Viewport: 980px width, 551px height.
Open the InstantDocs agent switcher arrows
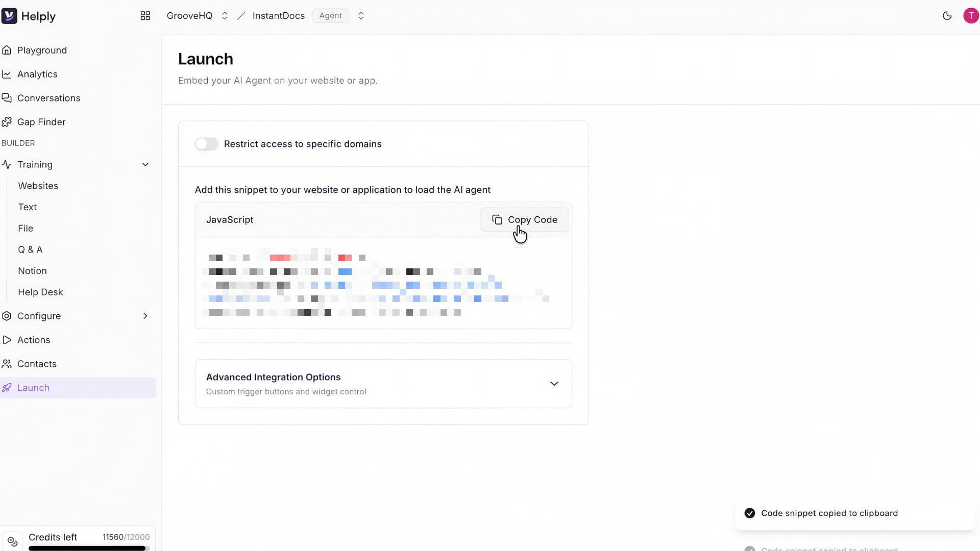(361, 16)
